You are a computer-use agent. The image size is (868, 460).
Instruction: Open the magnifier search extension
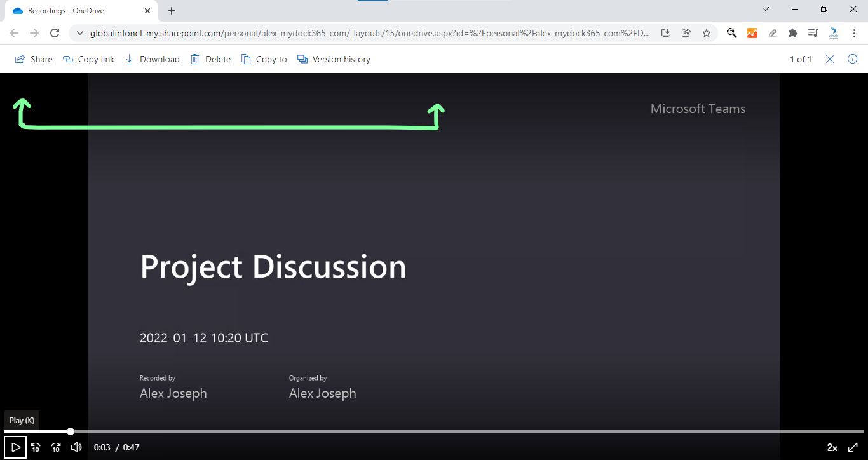732,33
